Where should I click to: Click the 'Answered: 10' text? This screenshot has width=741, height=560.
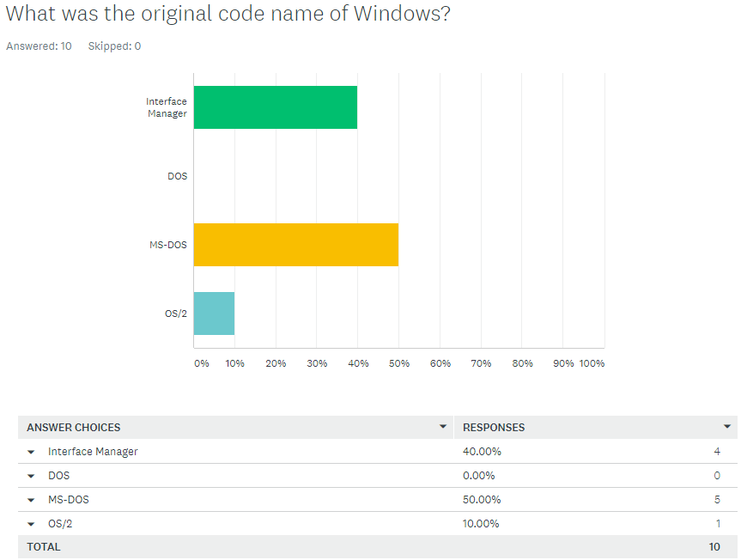[x=39, y=46]
